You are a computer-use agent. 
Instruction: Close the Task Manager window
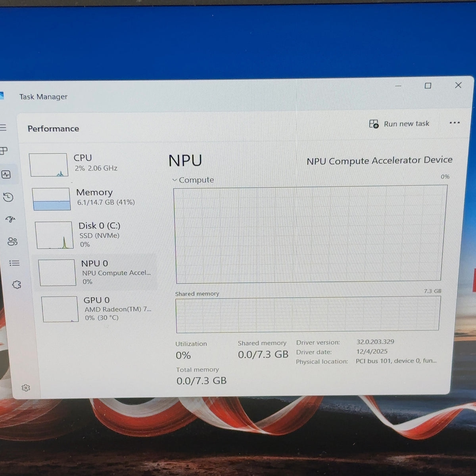[x=458, y=85]
